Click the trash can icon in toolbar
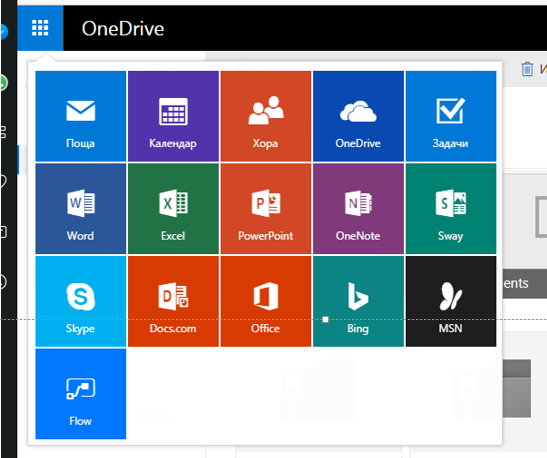Viewport: 547px width, 458px height. pyautogui.click(x=527, y=69)
